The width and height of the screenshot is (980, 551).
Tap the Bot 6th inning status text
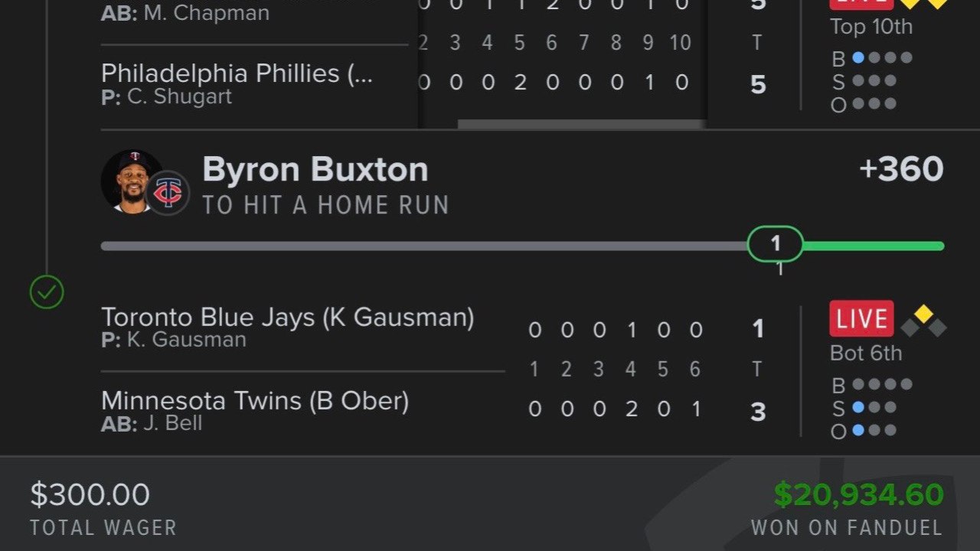tap(866, 354)
